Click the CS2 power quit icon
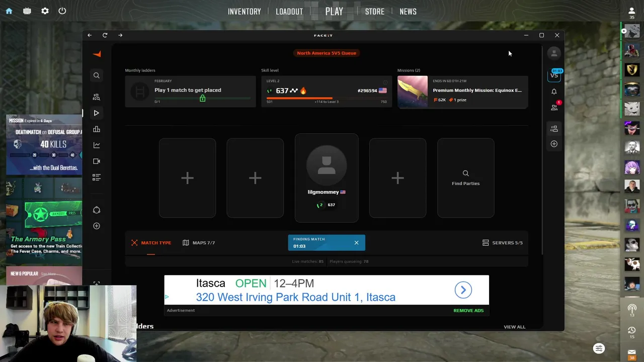The height and width of the screenshot is (362, 644). [x=62, y=11]
